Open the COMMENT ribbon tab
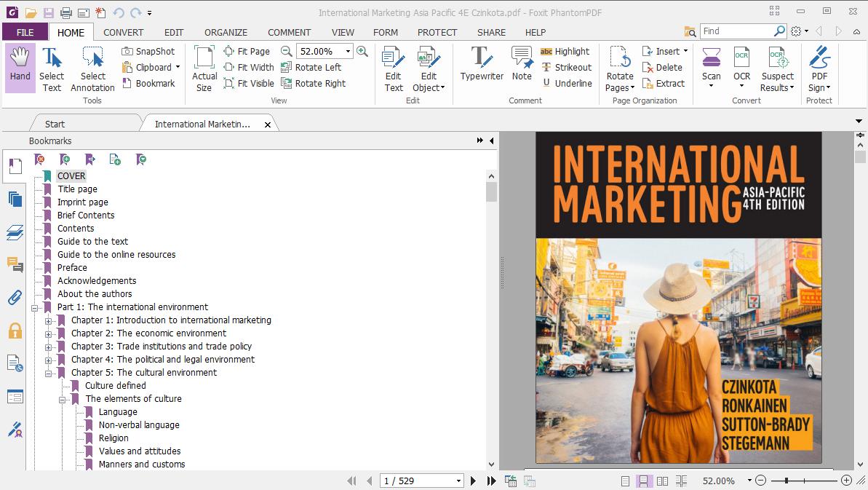Image resolution: width=868 pixels, height=490 pixels. 289,32
